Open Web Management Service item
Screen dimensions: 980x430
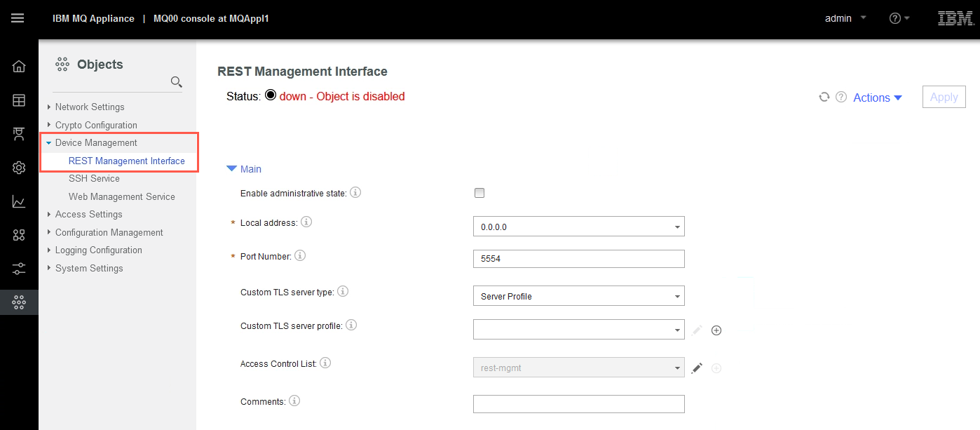[122, 196]
